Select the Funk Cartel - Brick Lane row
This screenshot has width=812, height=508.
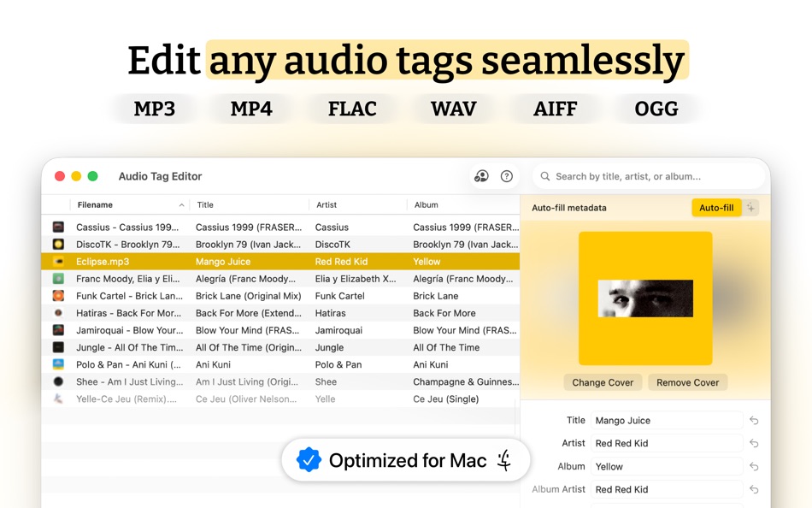point(256,296)
